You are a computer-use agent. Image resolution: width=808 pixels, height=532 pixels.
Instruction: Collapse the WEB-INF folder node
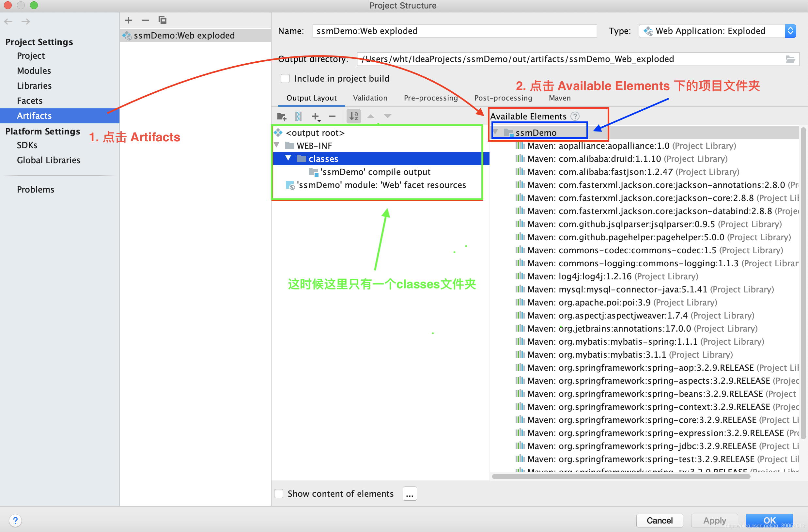point(277,145)
